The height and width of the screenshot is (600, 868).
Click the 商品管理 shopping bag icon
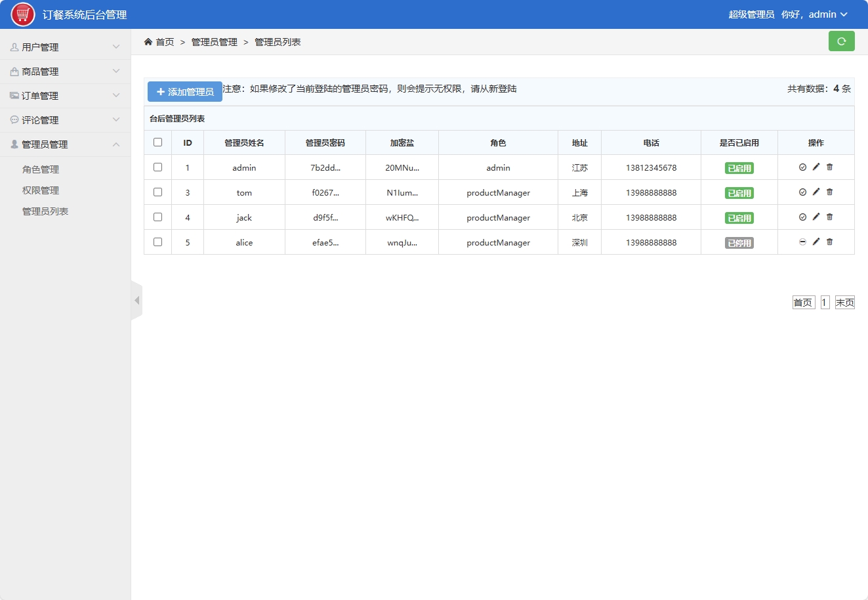click(x=14, y=71)
